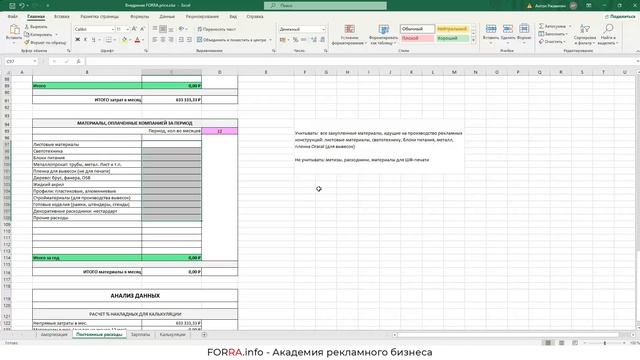Click the Delete cells (Удалить) icon
Screen dimensions: 640x360
pyautogui.click(x=508, y=29)
